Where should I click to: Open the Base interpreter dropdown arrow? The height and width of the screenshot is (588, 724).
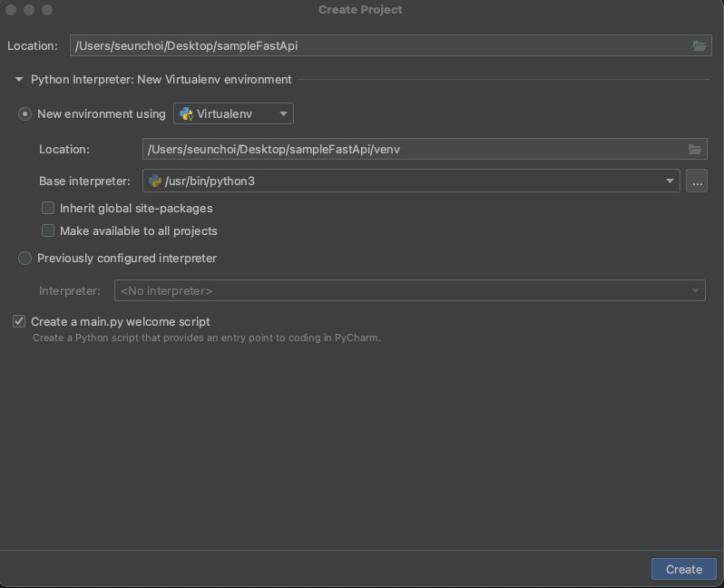(x=670, y=181)
